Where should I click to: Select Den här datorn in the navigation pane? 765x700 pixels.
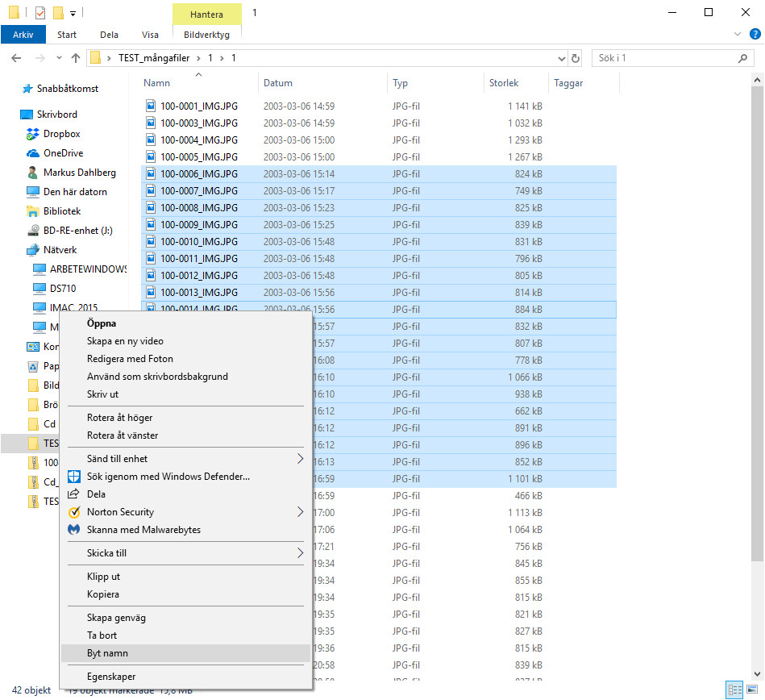[75, 192]
